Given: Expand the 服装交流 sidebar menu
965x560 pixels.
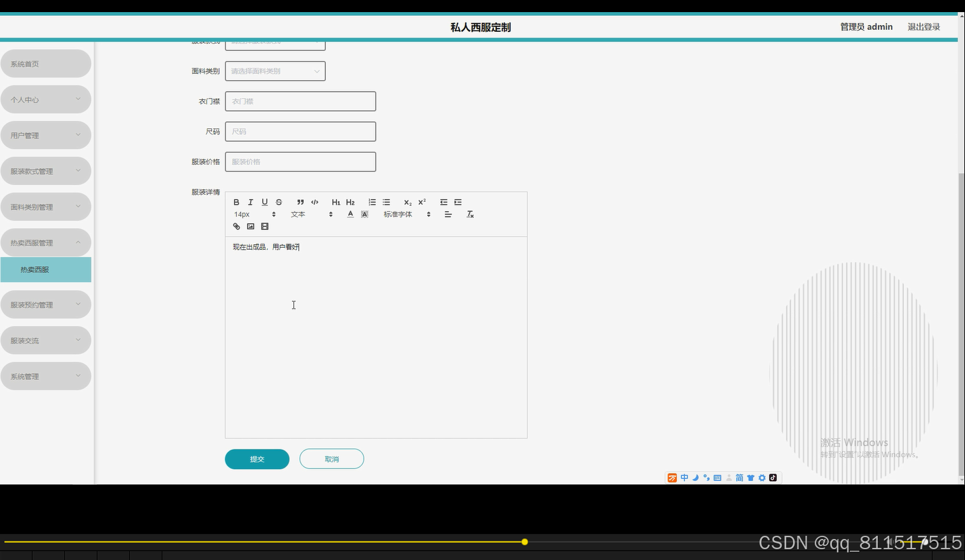Looking at the screenshot, I should coord(46,340).
